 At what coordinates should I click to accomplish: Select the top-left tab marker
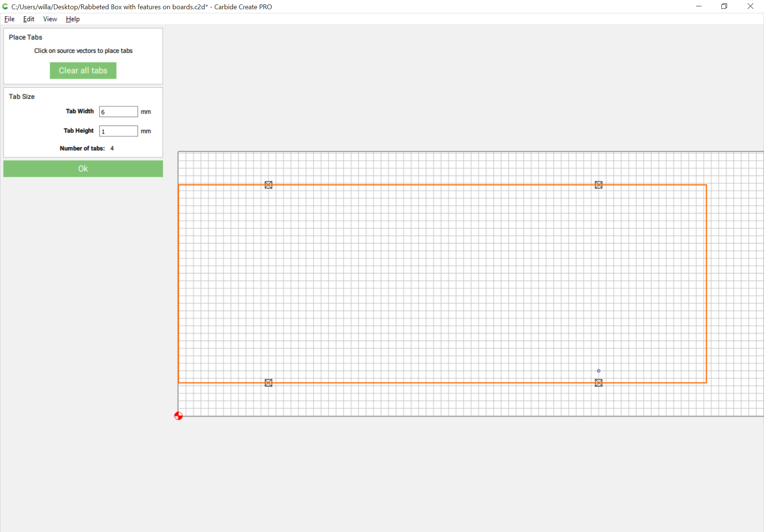pos(269,185)
